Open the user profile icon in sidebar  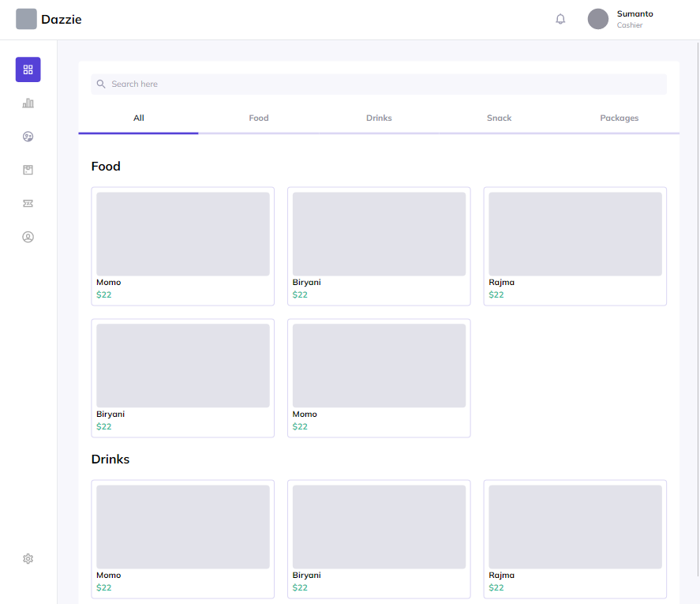pos(28,237)
